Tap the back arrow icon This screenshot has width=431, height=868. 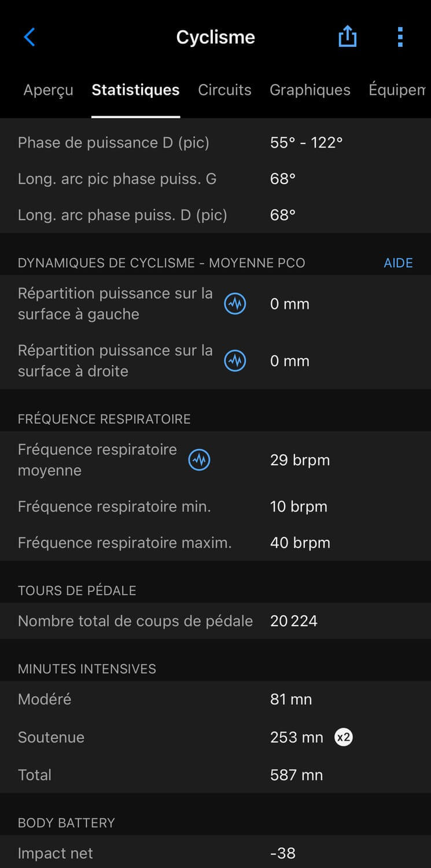click(30, 38)
